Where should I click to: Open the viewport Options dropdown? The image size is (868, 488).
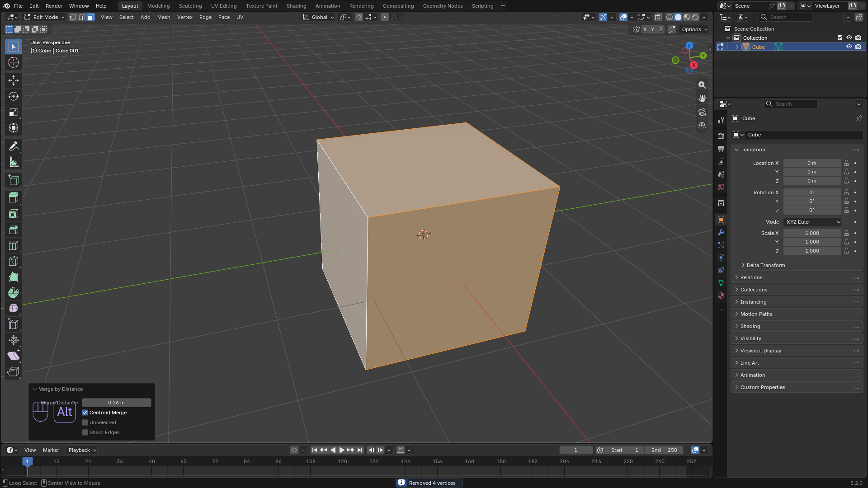point(695,29)
